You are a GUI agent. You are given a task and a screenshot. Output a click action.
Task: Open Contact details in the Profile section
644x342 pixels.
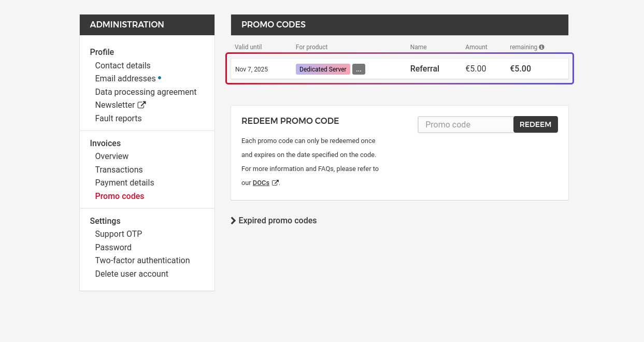[123, 65]
